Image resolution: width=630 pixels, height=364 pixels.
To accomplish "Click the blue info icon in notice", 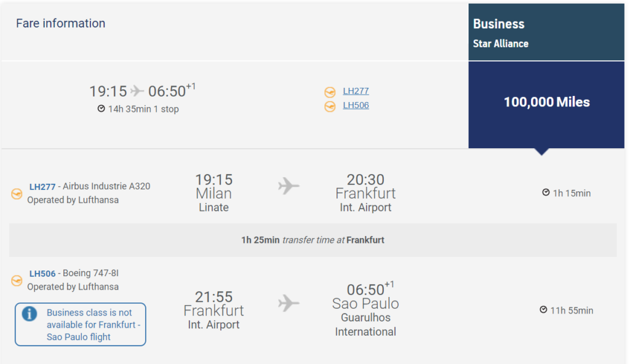I will (x=30, y=314).
